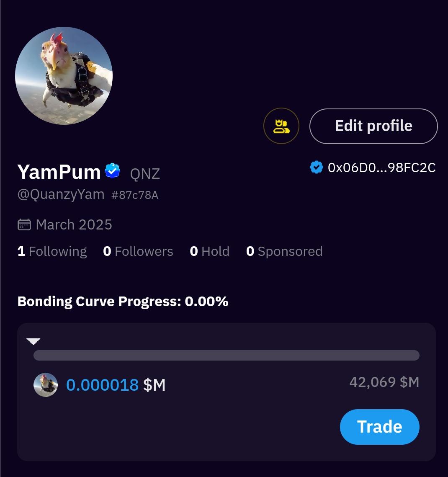View the 0 Hold list

click(210, 251)
